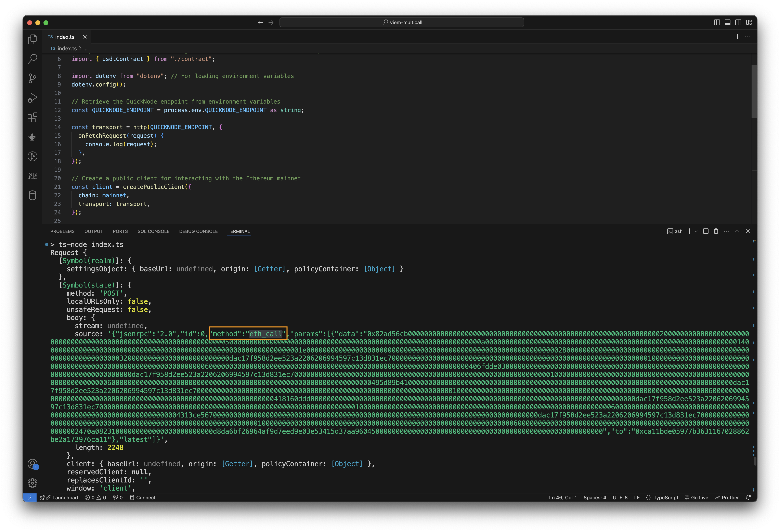The width and height of the screenshot is (780, 532).
Task: Change indentation via Spaces: 4
Action: tap(595, 497)
